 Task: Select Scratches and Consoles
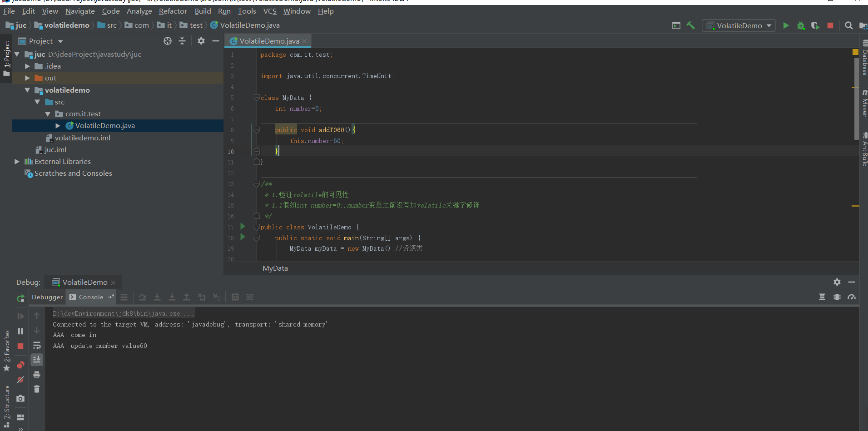pyautogui.click(x=73, y=173)
